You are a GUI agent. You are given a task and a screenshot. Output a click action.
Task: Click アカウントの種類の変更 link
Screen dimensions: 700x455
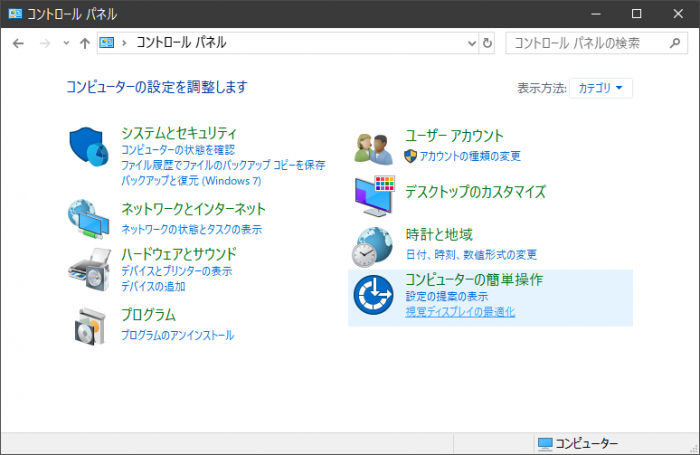470,156
